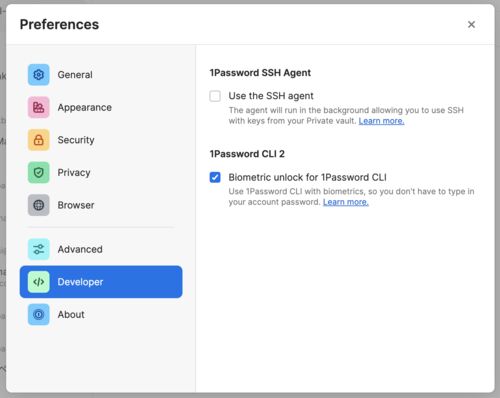Click the Appearance palette icon
500x398 pixels.
click(x=39, y=107)
